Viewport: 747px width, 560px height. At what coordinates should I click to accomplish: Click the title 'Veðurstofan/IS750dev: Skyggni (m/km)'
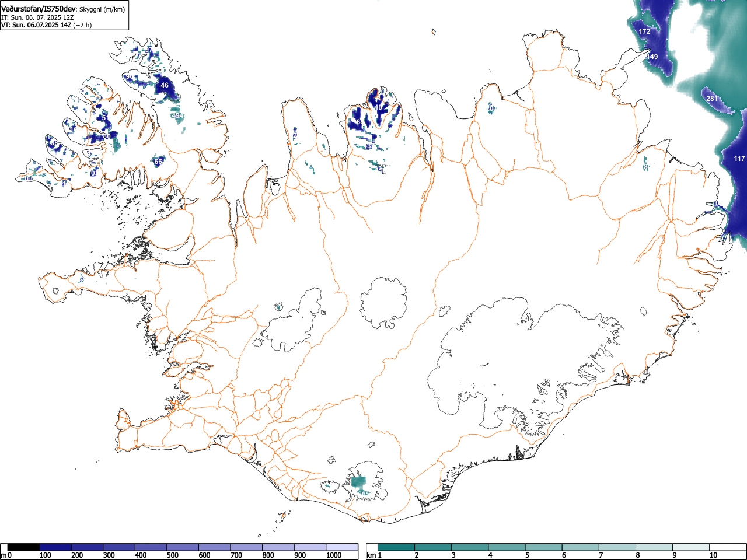click(63, 9)
